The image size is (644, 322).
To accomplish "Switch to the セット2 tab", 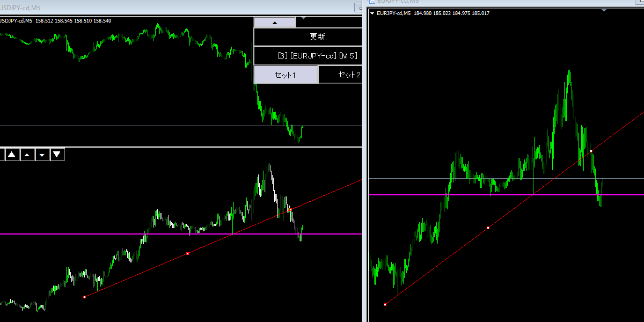I will tap(343, 75).
